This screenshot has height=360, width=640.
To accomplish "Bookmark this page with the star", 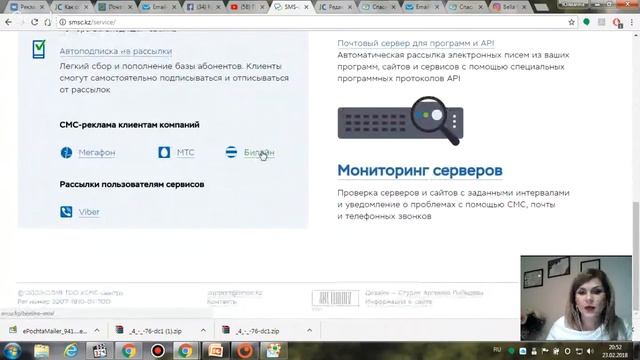I will [x=571, y=22].
